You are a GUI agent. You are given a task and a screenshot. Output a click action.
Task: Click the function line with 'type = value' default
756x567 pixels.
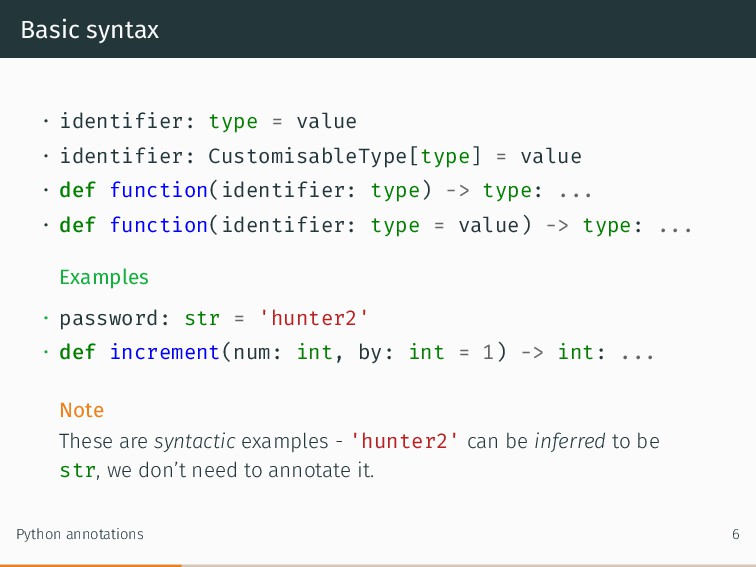[x=376, y=225]
